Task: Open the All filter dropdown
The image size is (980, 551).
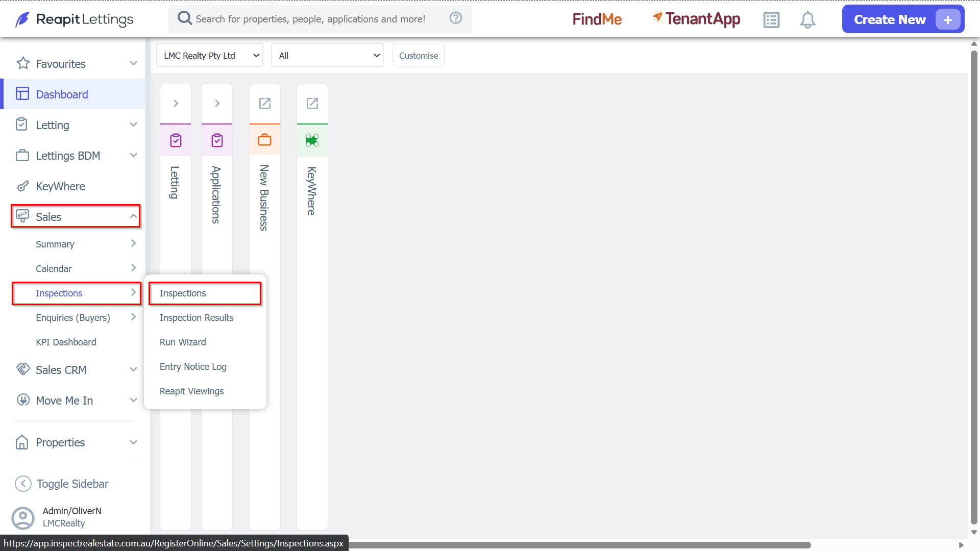Action: click(327, 55)
